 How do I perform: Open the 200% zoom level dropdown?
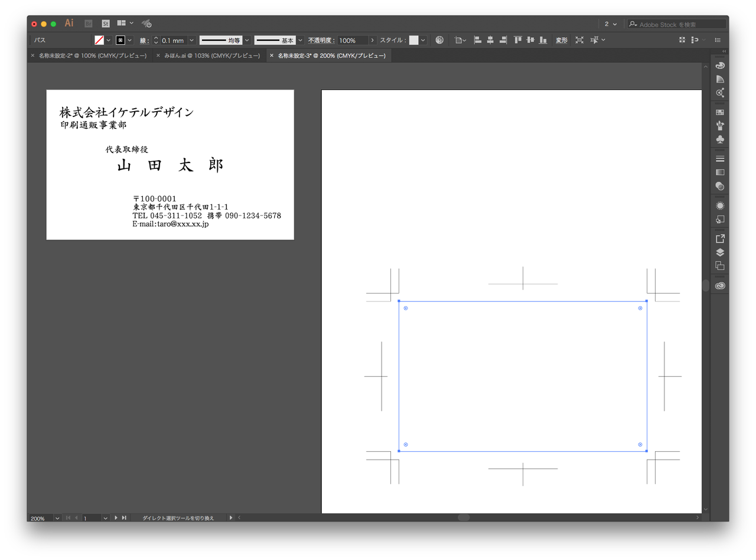click(57, 518)
